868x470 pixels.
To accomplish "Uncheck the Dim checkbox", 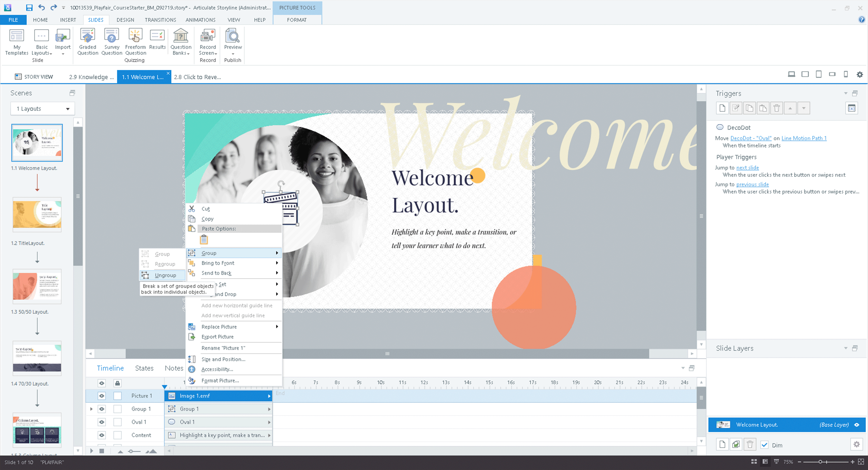I will pyautogui.click(x=765, y=445).
